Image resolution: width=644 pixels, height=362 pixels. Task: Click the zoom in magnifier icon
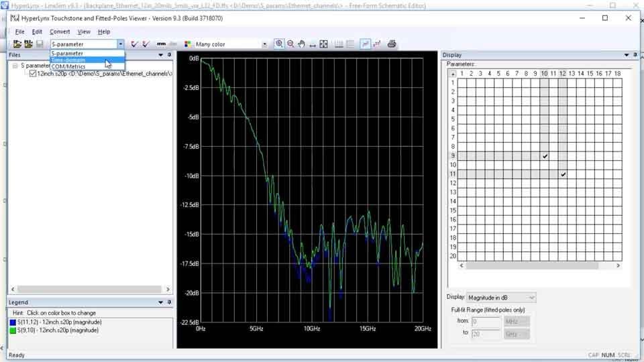pos(279,44)
